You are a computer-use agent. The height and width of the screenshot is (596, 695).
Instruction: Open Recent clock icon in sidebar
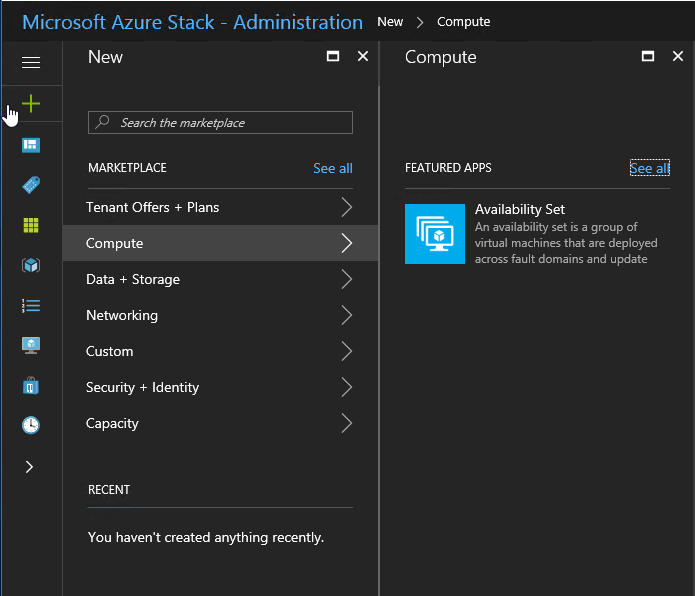[31, 425]
